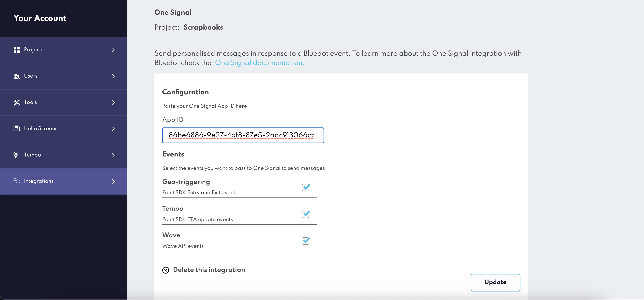Expand the Tempo sidebar chevron arrow
The height and width of the screenshot is (300, 644).
pyautogui.click(x=114, y=155)
